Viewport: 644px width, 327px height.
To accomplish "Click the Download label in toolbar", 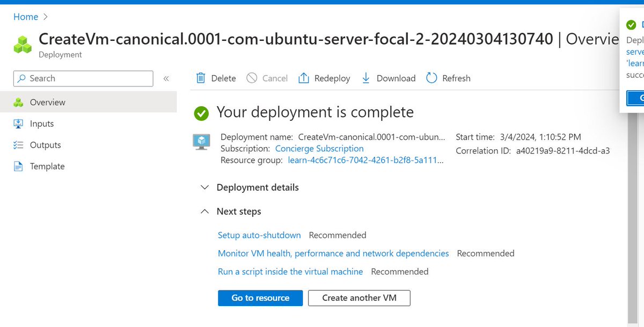I will point(396,78).
